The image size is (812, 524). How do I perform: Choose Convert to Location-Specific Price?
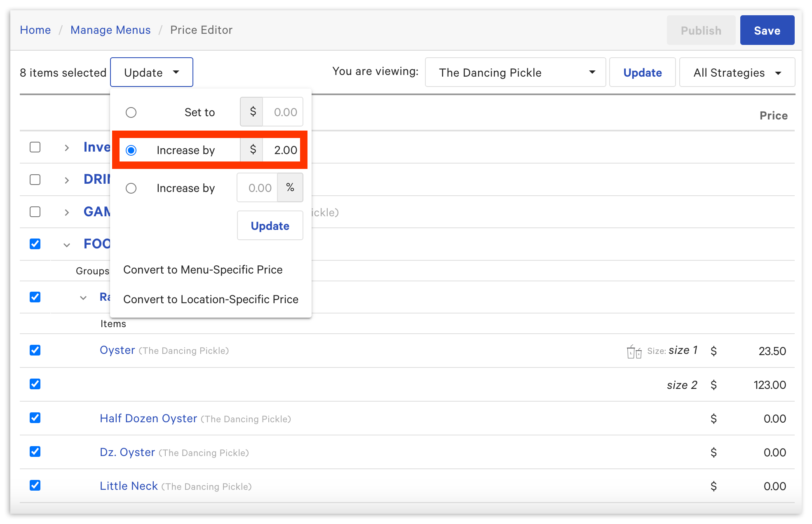tap(211, 299)
